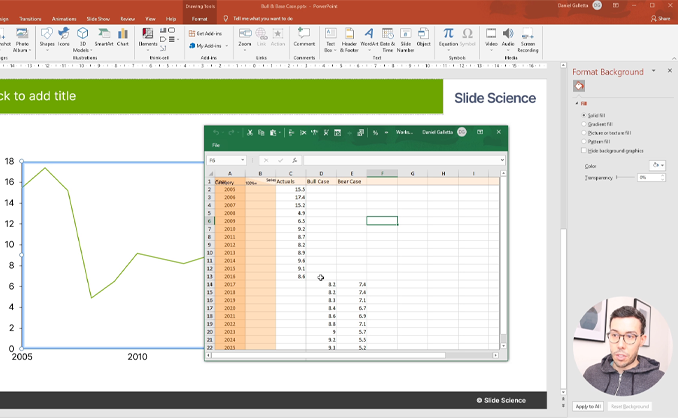This screenshot has width=678, height=418.
Task: Insert a Video from the Media group
Action: pos(491,38)
